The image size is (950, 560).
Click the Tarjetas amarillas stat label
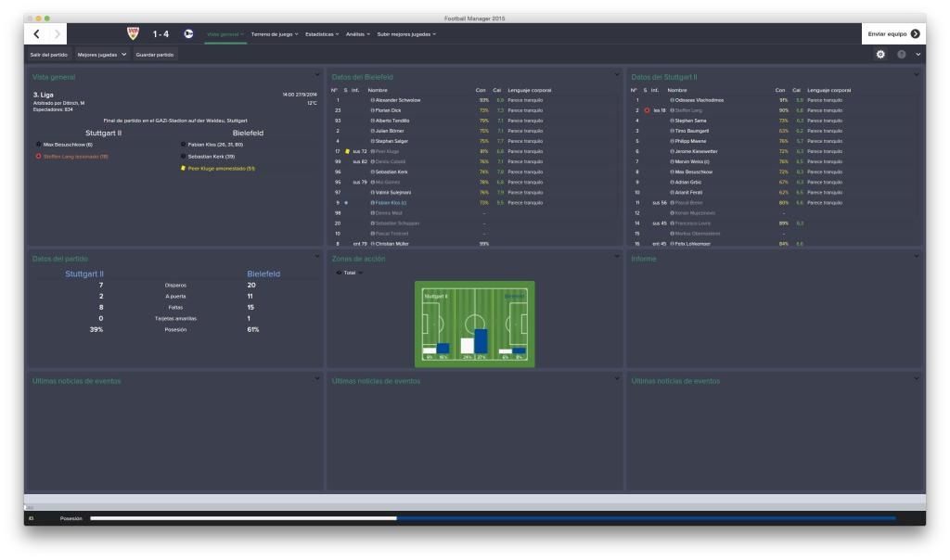(x=175, y=318)
